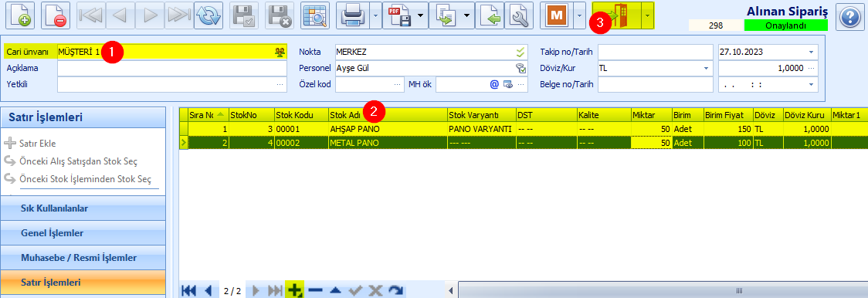Viewport: 868px width, 298px height.
Task: Open the wrench settings icon
Action: click(519, 16)
